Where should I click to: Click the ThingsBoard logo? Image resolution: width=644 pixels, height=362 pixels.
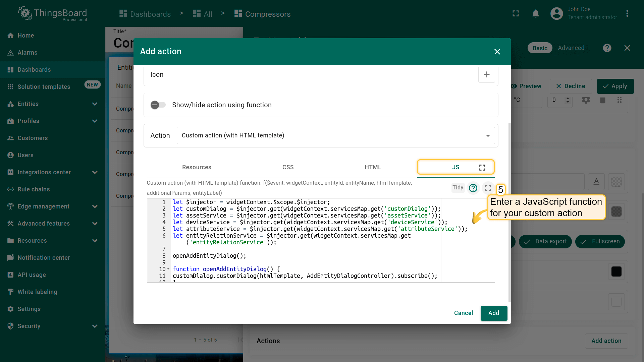coord(53,14)
